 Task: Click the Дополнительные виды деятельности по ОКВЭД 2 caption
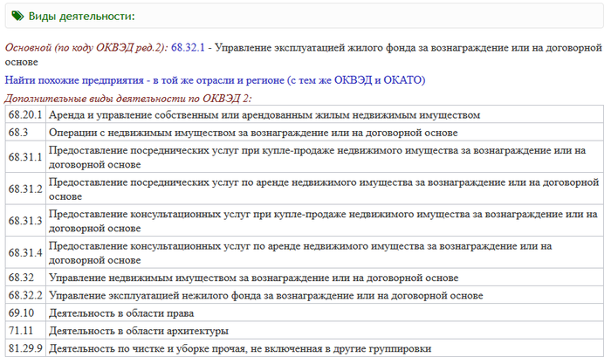pyautogui.click(x=127, y=97)
